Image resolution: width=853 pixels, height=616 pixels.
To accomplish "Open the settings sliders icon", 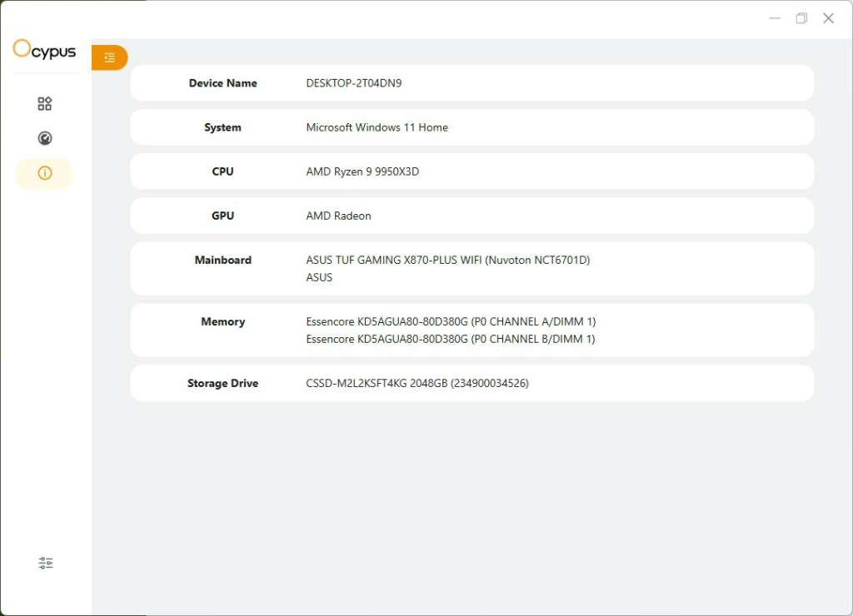I will 46,563.
